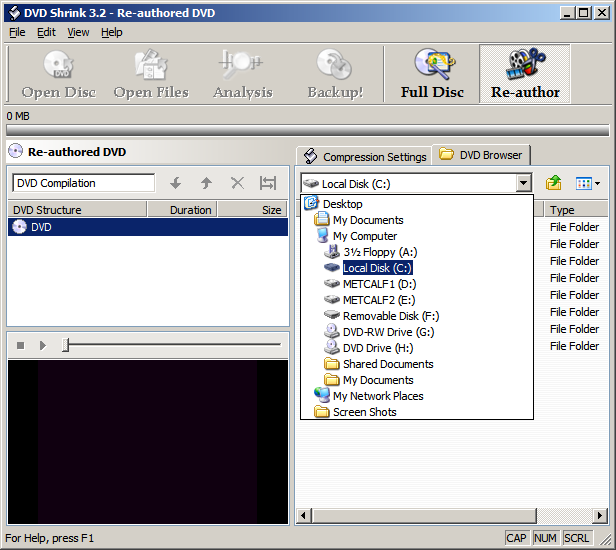Select the DVD row in structure
This screenshot has height=550, width=616.
[x=148, y=227]
